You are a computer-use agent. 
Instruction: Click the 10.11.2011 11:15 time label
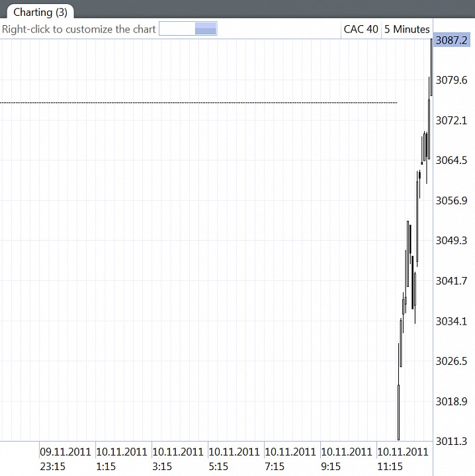coord(403,459)
